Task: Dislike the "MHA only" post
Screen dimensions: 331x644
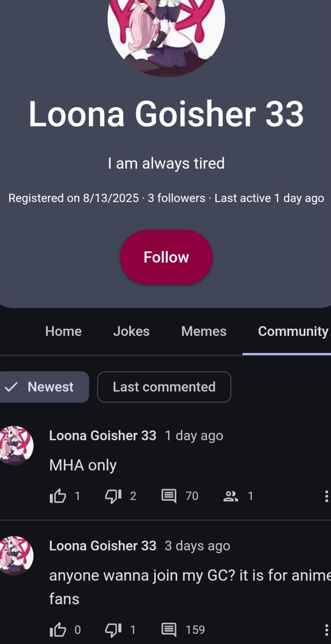Action: point(113,496)
